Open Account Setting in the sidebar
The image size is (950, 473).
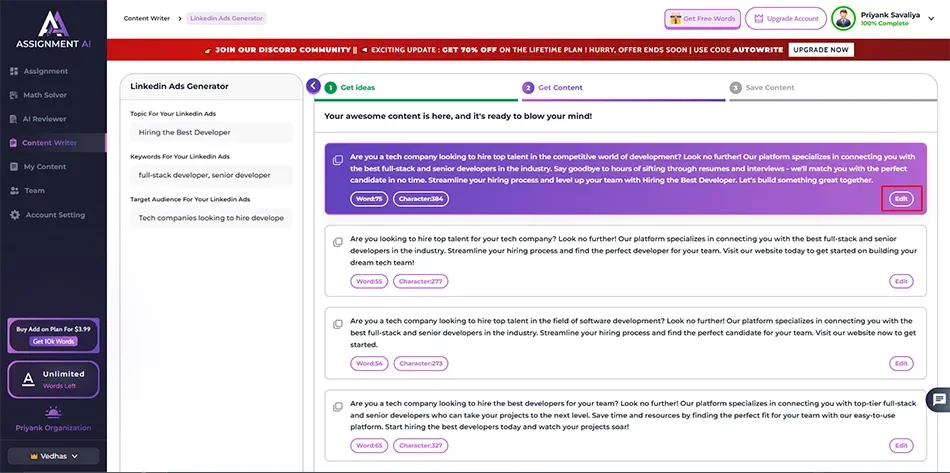(x=55, y=215)
